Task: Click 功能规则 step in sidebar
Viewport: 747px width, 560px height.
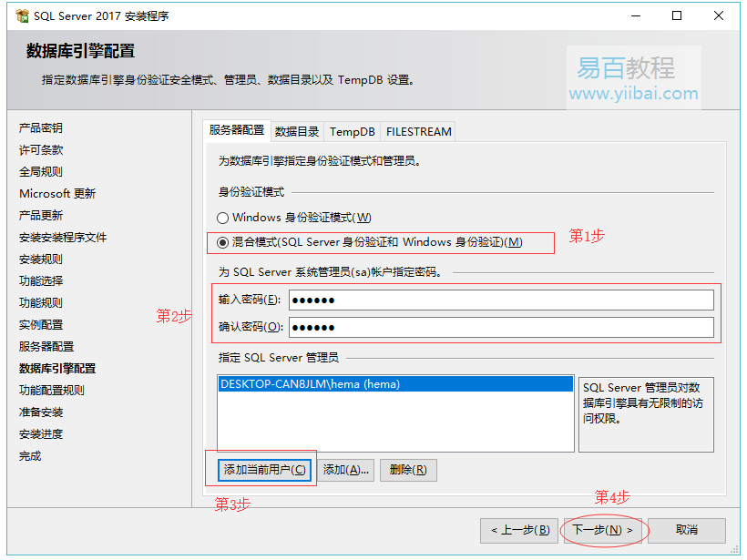Action: point(41,303)
